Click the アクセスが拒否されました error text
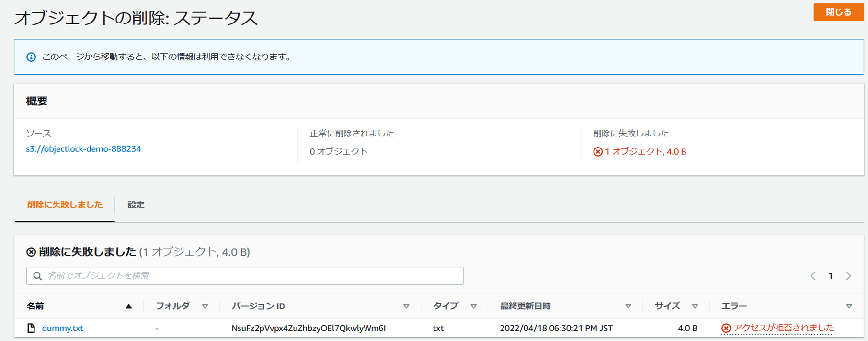Viewport: 868px width, 341px height. click(784, 328)
